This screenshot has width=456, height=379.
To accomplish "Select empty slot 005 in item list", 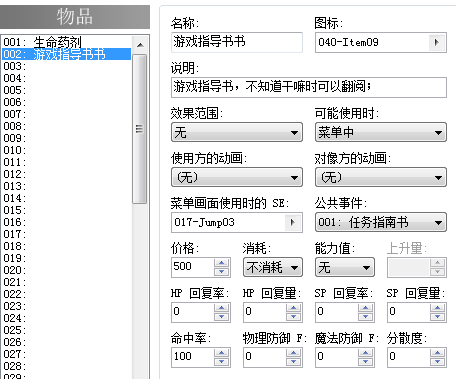I will [x=66, y=90].
